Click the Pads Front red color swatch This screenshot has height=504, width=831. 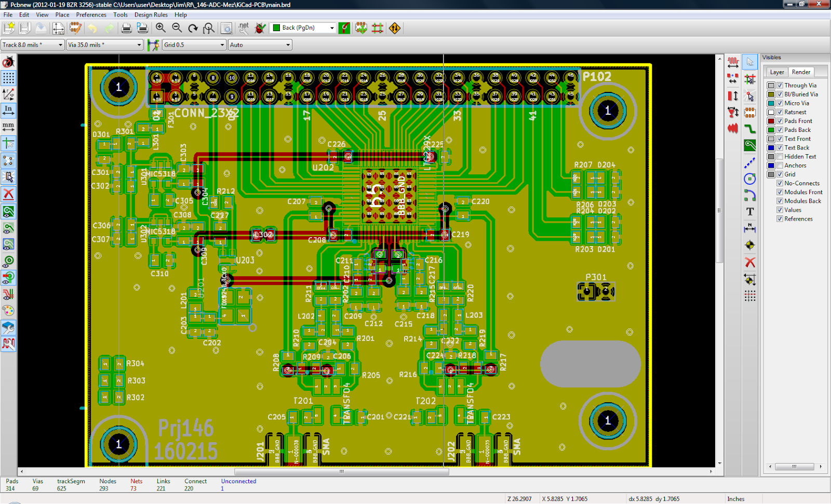coord(771,120)
